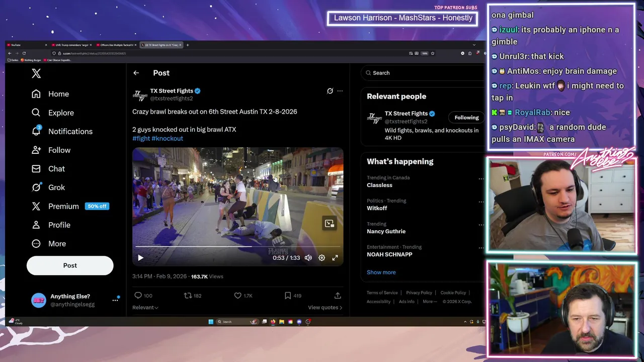Open video settings gear
644x362 pixels.
click(x=321, y=258)
